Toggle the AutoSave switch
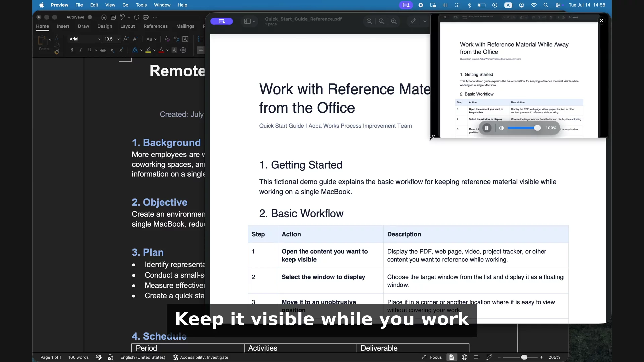Image resolution: width=644 pixels, height=362 pixels. click(90, 17)
